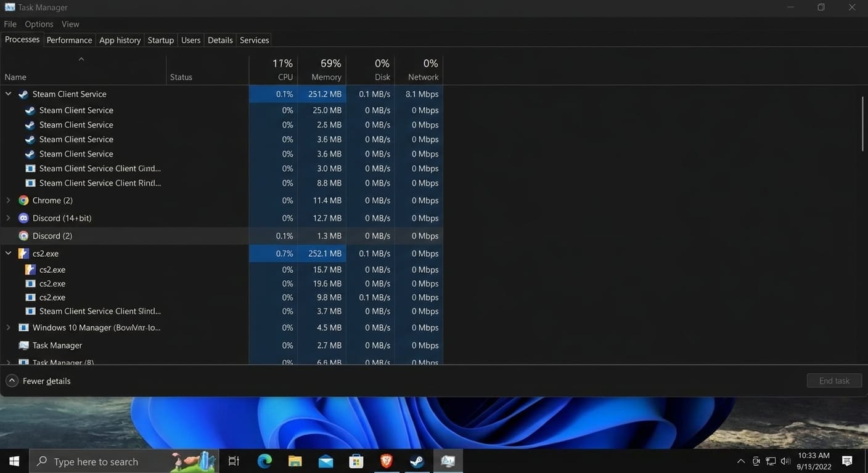Select the Processes tab
The width and height of the screenshot is (868, 473).
(22, 39)
